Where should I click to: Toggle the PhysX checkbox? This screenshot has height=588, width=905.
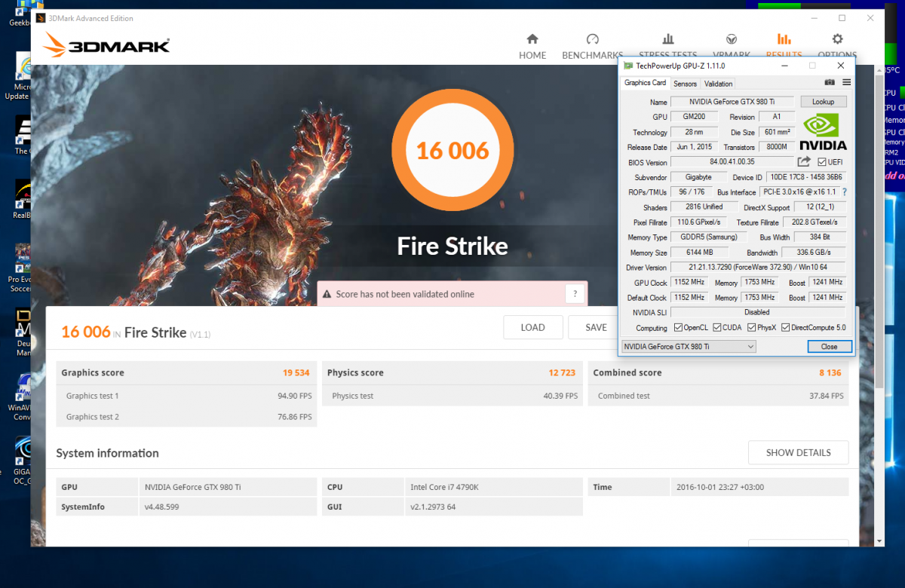[x=752, y=327]
